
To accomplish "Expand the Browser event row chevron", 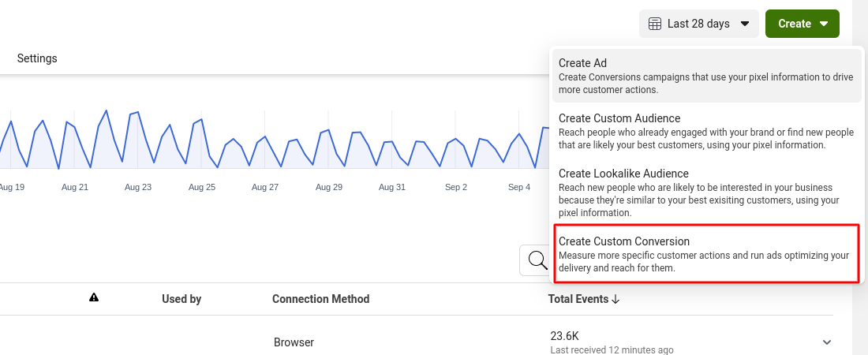I will [x=827, y=342].
